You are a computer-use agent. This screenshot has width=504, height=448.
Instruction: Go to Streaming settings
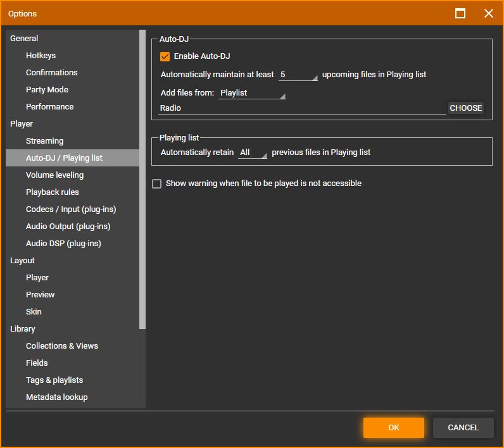44,141
